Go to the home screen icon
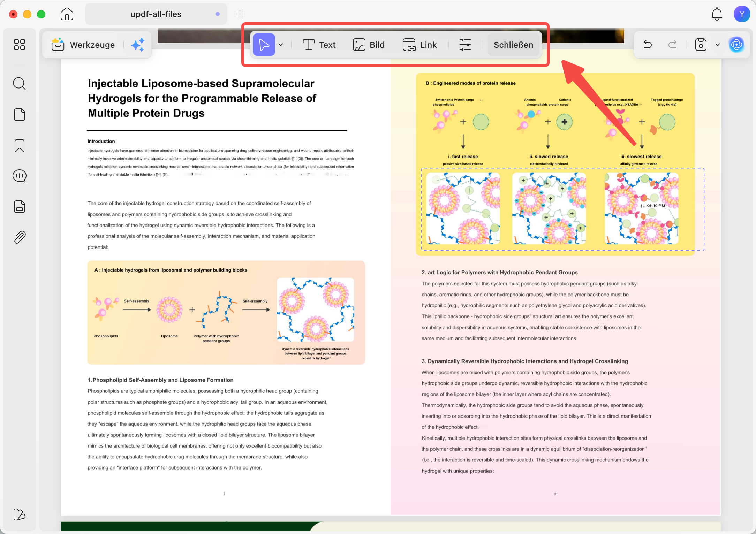The image size is (756, 534). [x=67, y=14]
